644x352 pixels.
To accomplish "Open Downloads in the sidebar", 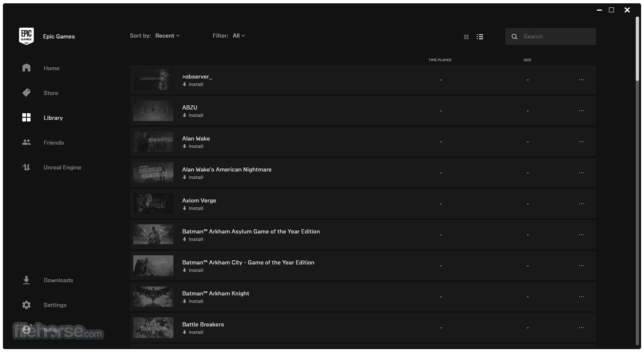I will tap(58, 280).
